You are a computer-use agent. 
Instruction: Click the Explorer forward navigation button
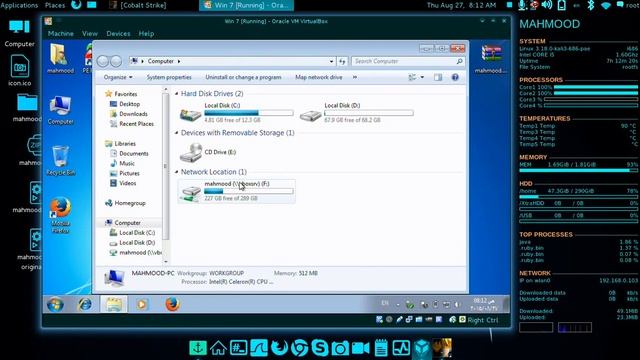click(x=116, y=61)
